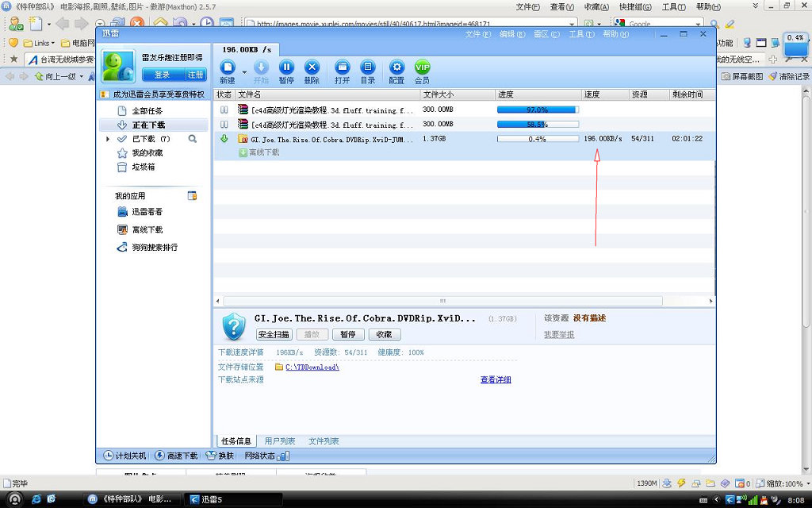Click the search icon next to 已下载
812x508 pixels.
pyautogui.click(x=193, y=139)
